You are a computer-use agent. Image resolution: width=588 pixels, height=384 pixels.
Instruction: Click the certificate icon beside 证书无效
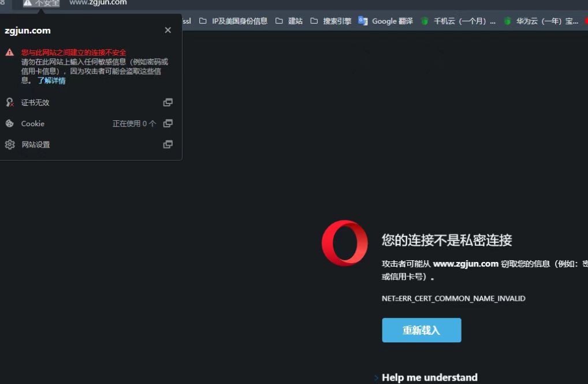10,102
